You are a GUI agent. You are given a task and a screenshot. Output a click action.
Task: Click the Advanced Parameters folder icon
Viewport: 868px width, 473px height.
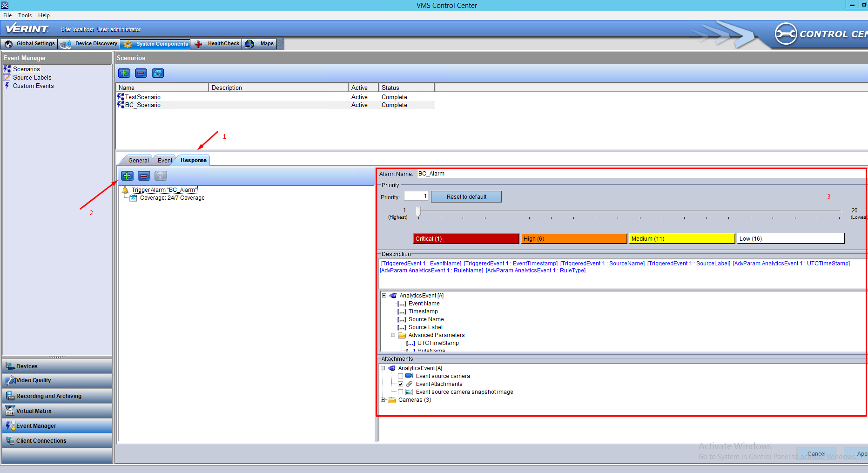[x=402, y=335]
